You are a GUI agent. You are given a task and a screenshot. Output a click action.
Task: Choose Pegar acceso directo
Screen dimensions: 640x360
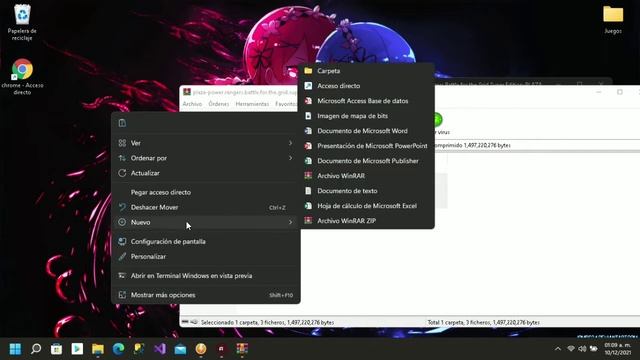point(206,192)
